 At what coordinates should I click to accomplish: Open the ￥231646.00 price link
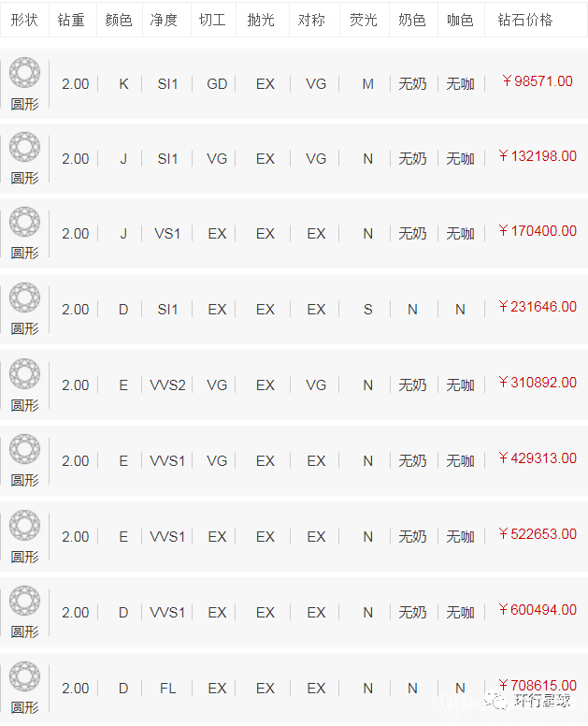pos(537,307)
